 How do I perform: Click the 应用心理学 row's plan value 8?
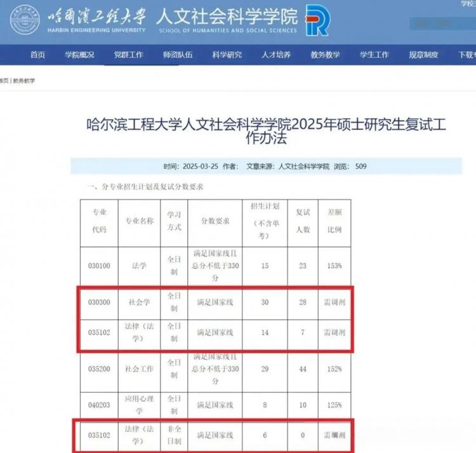coord(265,405)
